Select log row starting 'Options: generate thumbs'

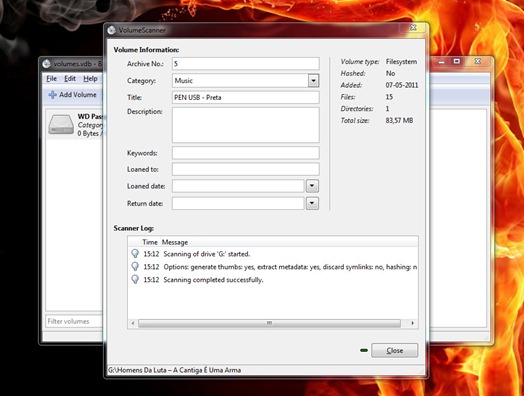click(273, 267)
